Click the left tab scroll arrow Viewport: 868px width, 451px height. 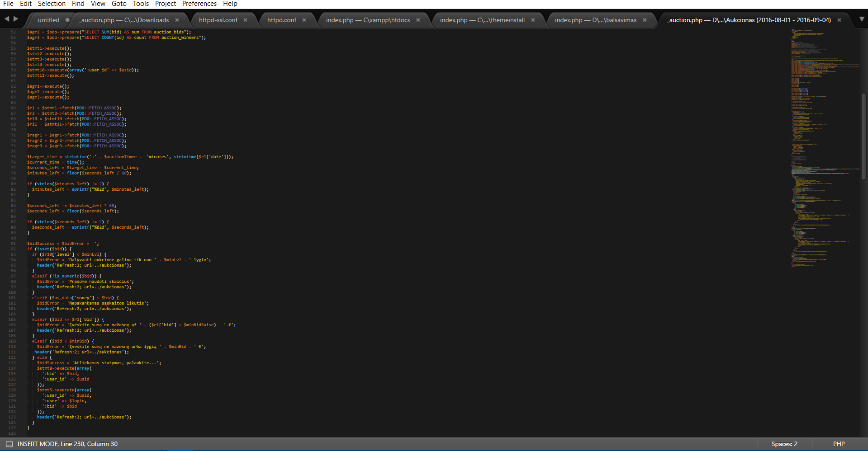coord(6,19)
